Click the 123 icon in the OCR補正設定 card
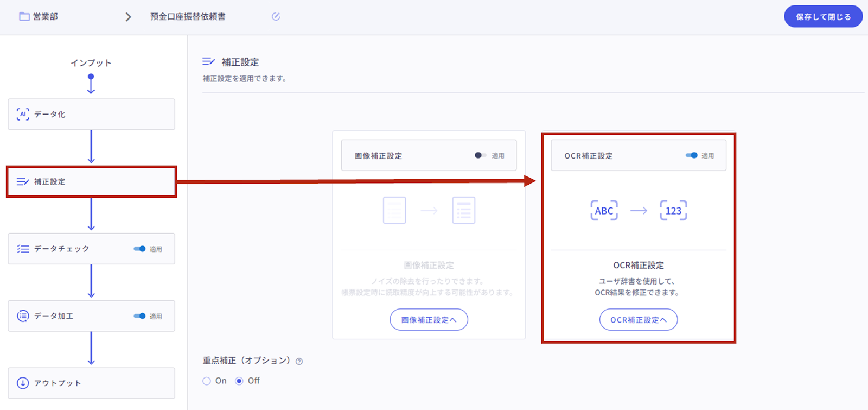868x410 pixels. [673, 211]
